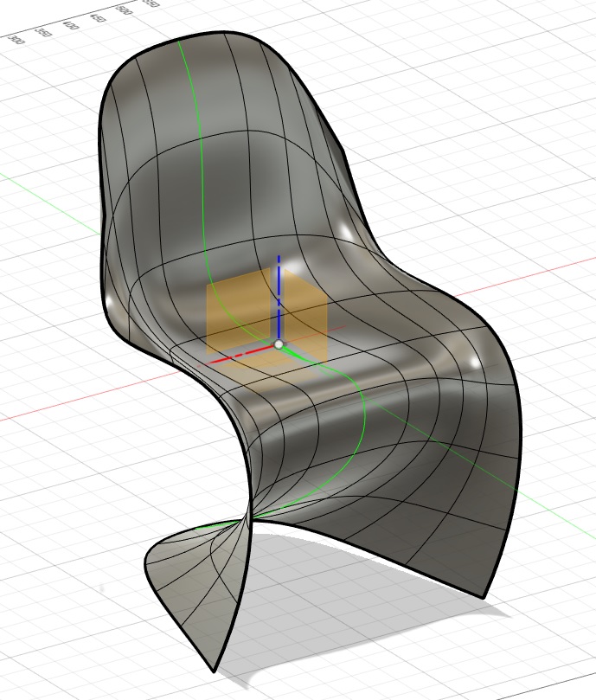Click the ruler label "450"

point(98,17)
